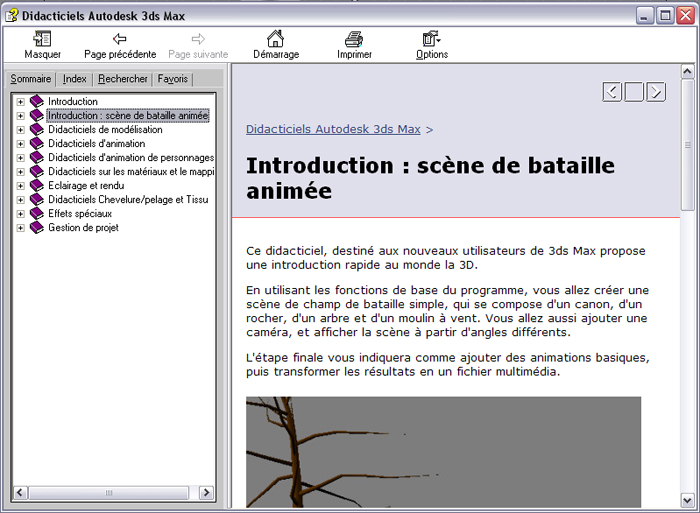Open the Démarrage home page icon
Image resolution: width=700 pixels, height=513 pixels.
click(275, 39)
